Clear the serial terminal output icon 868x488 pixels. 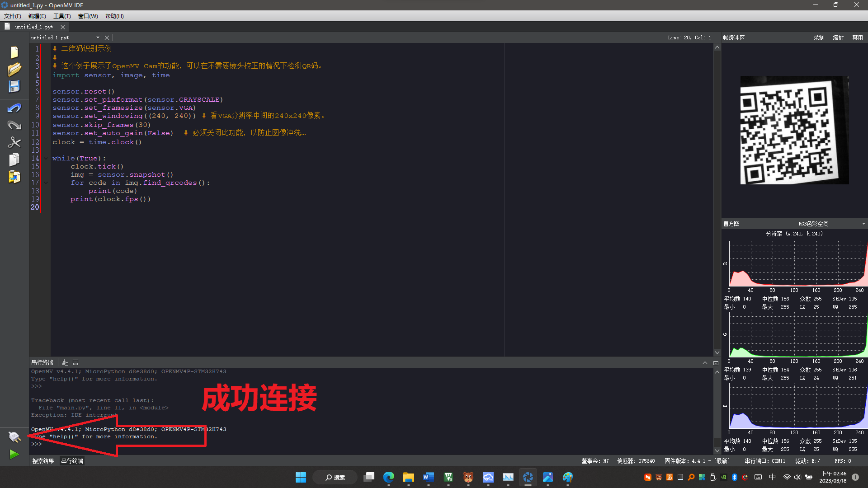(65, 362)
